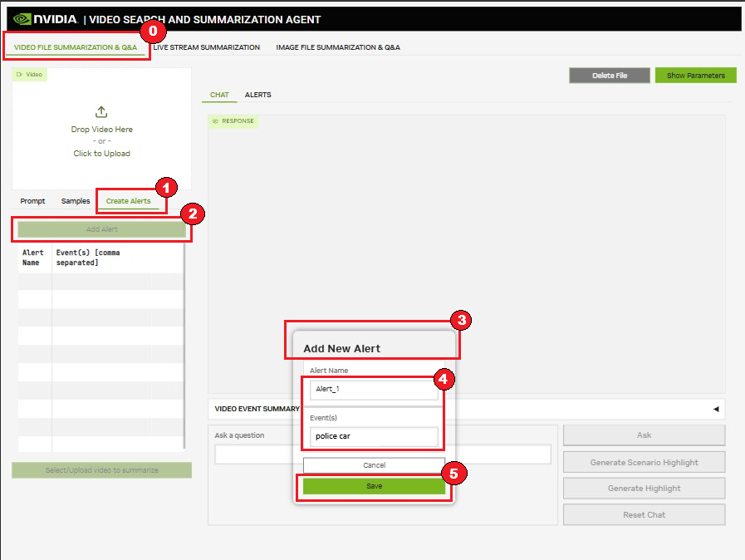Image resolution: width=745 pixels, height=560 pixels.
Task: Click the upload arrow icon
Action: (100, 111)
